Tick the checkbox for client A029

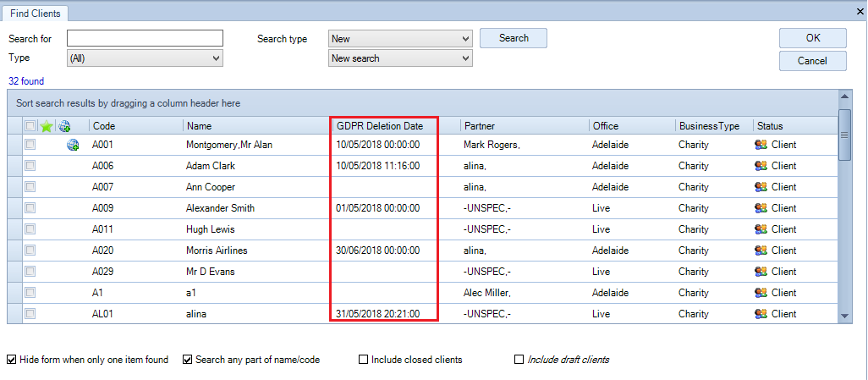[30, 272]
